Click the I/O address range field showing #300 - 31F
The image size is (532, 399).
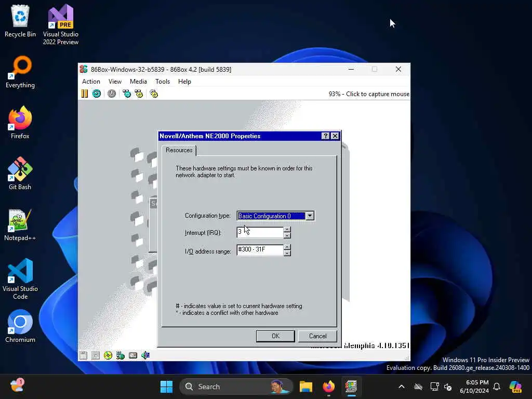click(260, 250)
